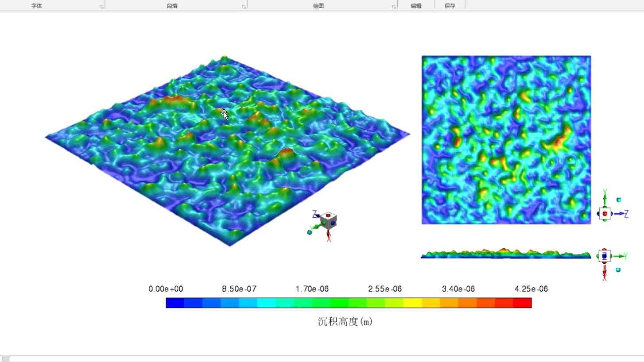
Task: Click the 8.50e-07 legend value
Action: pyautogui.click(x=239, y=289)
